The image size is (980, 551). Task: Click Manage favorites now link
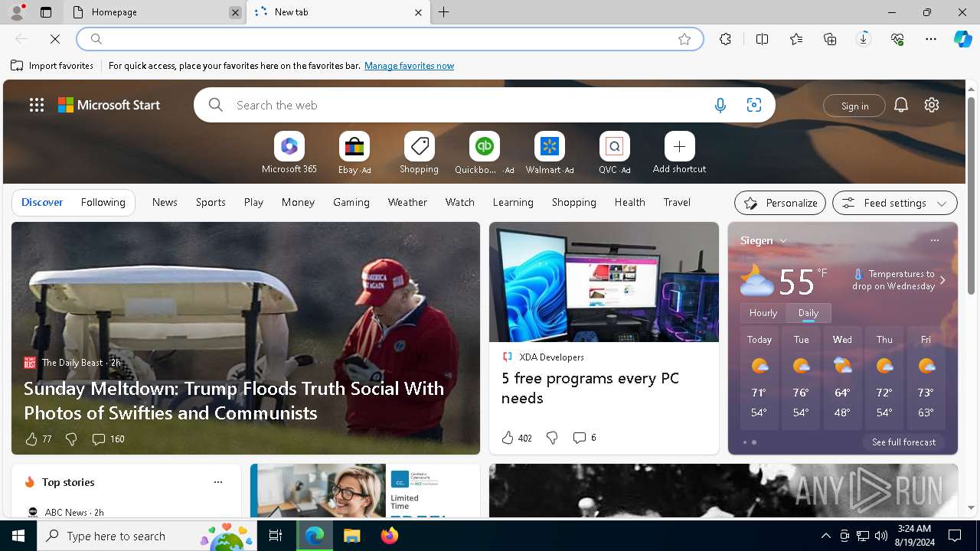point(409,66)
